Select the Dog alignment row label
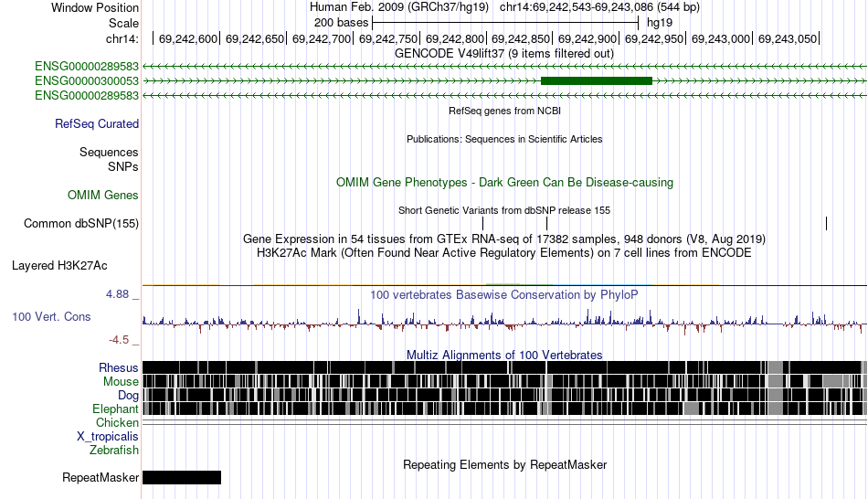868x499 pixels. [x=129, y=396]
